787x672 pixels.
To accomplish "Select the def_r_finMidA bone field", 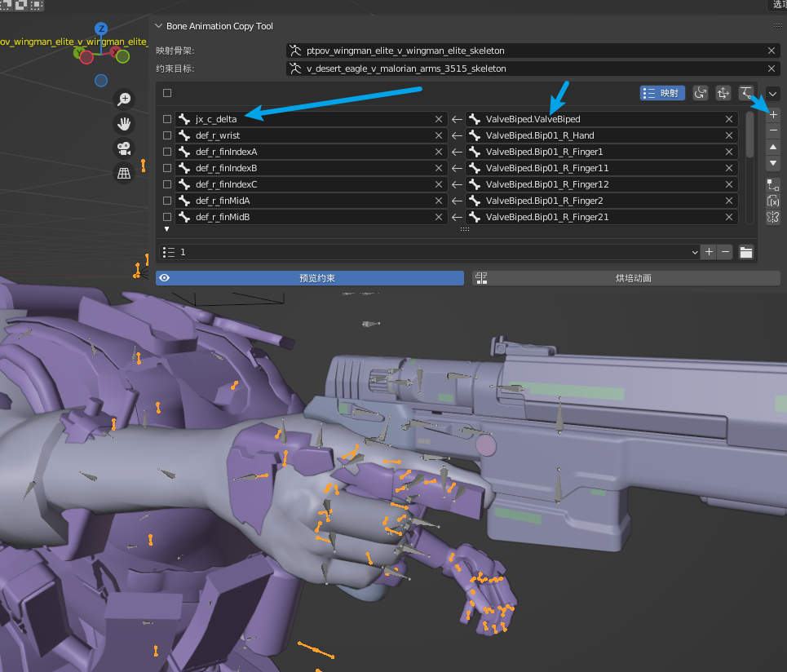I will point(311,201).
